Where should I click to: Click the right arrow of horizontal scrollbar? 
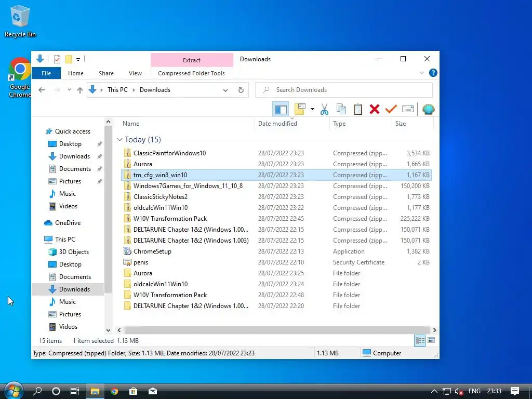pos(434,330)
